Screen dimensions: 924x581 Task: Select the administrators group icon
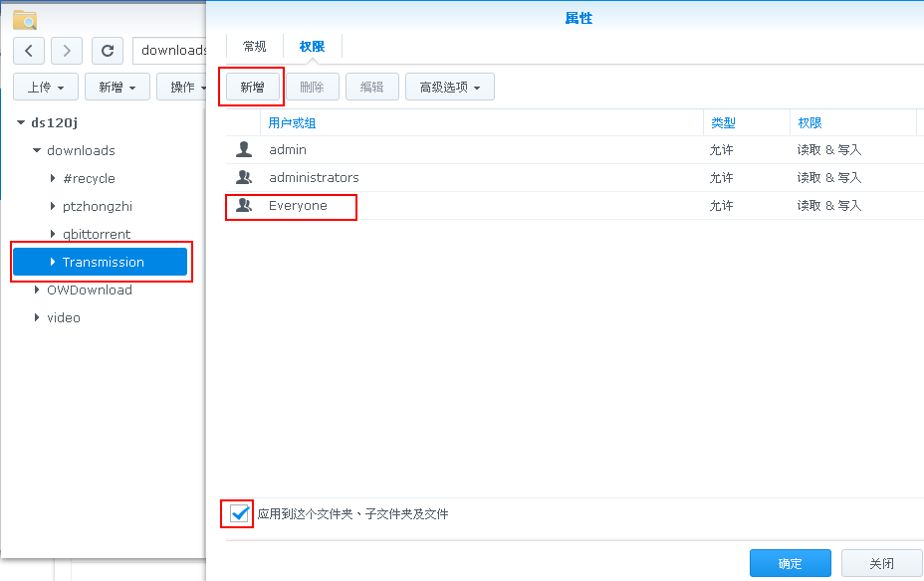[x=244, y=178]
